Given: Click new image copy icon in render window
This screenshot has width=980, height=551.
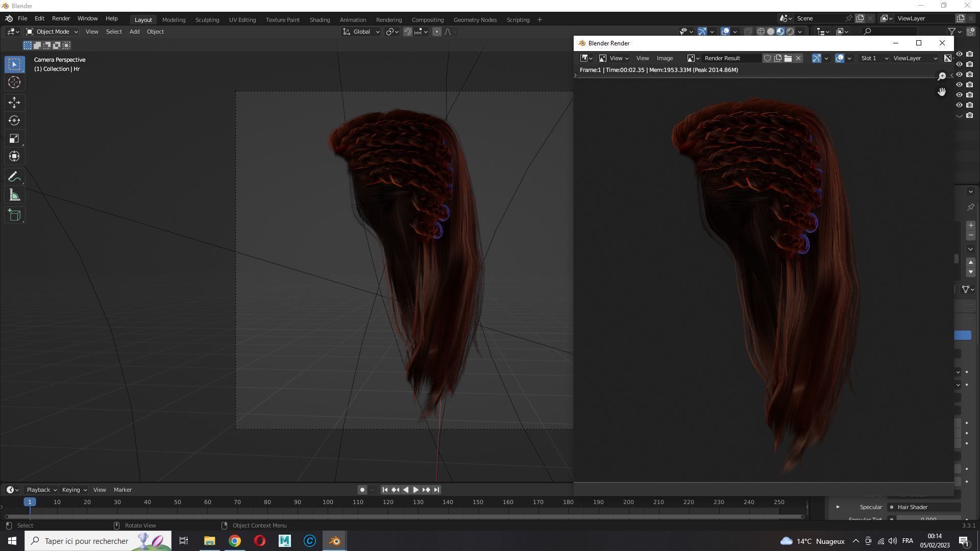Looking at the screenshot, I should click(x=778, y=58).
